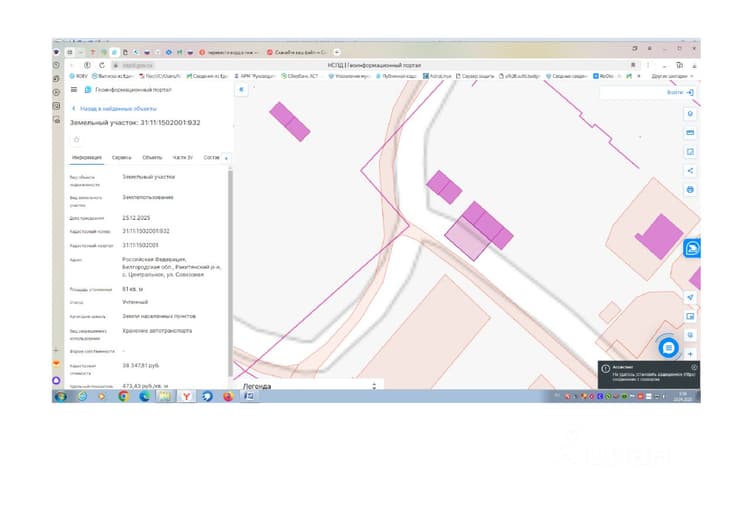Select cadastral cost value 38 347,81 руб.
This screenshot has width=750, height=530.
pos(141,365)
